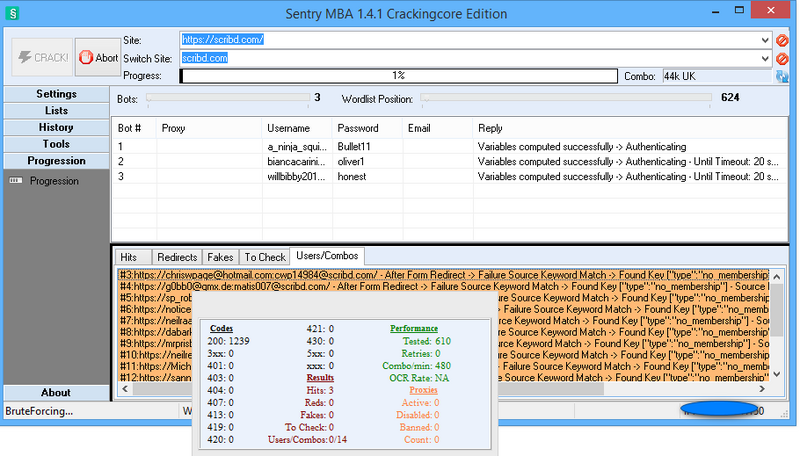This screenshot has height=456, width=800.
Task: Maximize the Sentry MBA window
Action: [x=739, y=10]
